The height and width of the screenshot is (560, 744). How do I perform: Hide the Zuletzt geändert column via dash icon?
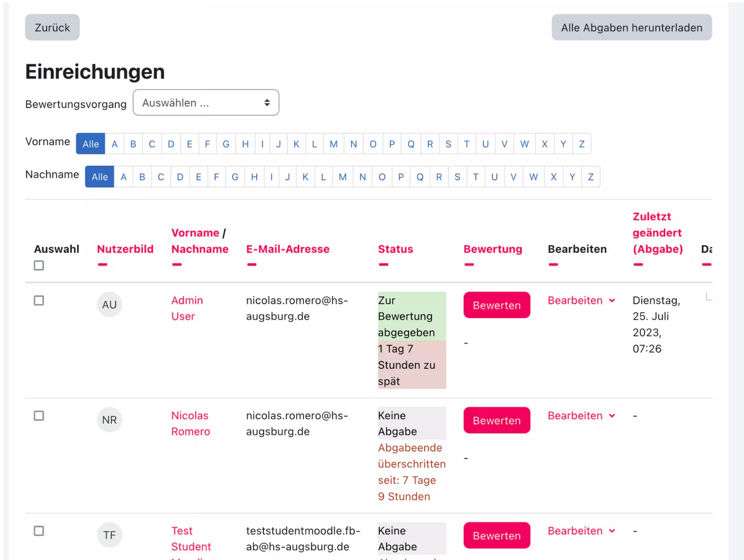(638, 264)
